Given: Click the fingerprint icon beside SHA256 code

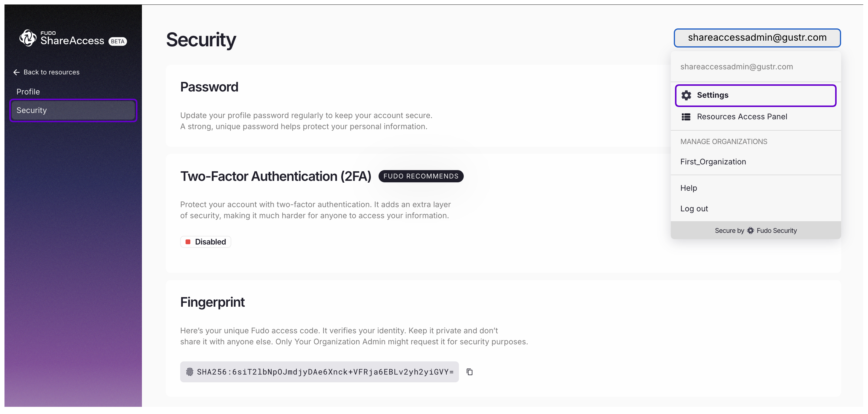Looking at the screenshot, I should 190,372.
